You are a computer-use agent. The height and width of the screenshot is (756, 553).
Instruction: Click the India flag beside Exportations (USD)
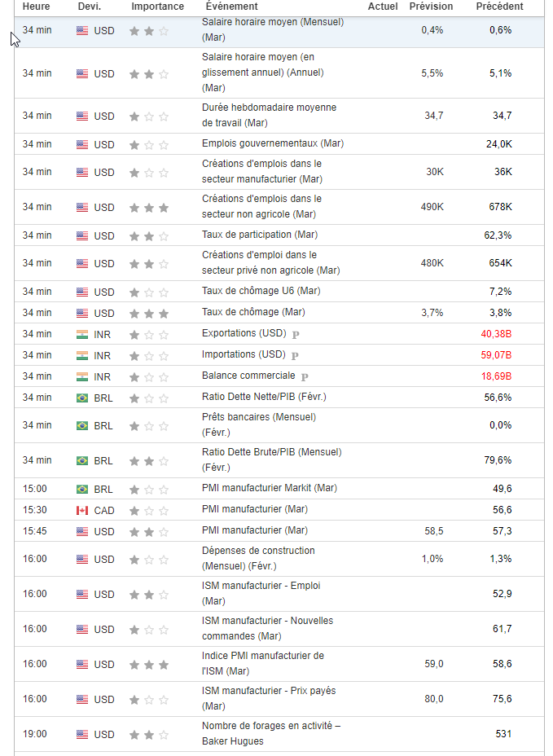[x=81, y=334]
